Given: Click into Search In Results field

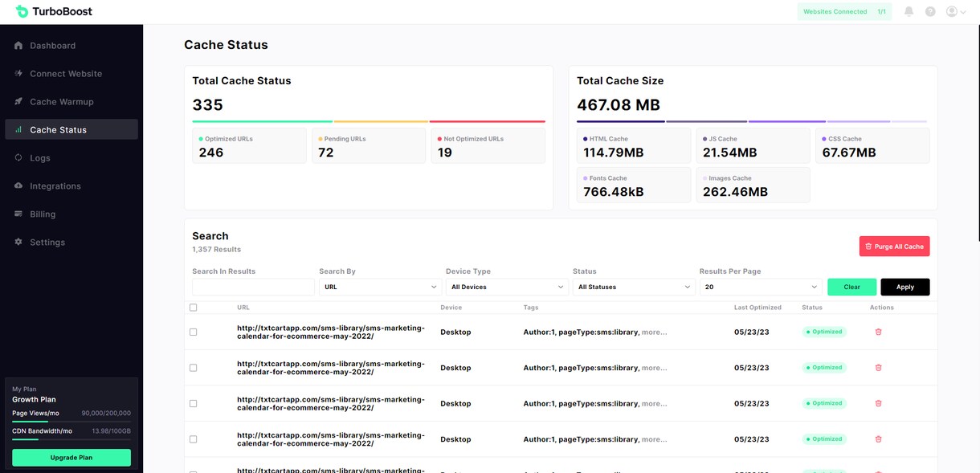Looking at the screenshot, I should click(253, 287).
